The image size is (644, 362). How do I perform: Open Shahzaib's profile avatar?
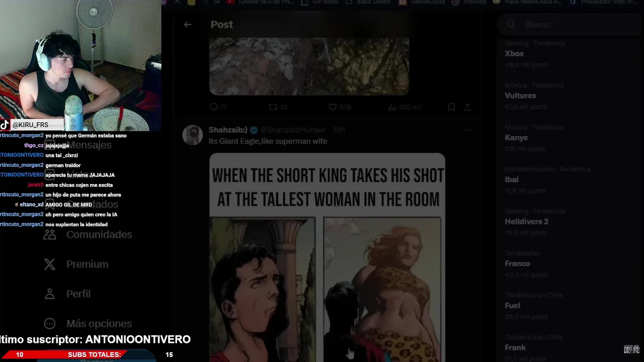tap(192, 135)
